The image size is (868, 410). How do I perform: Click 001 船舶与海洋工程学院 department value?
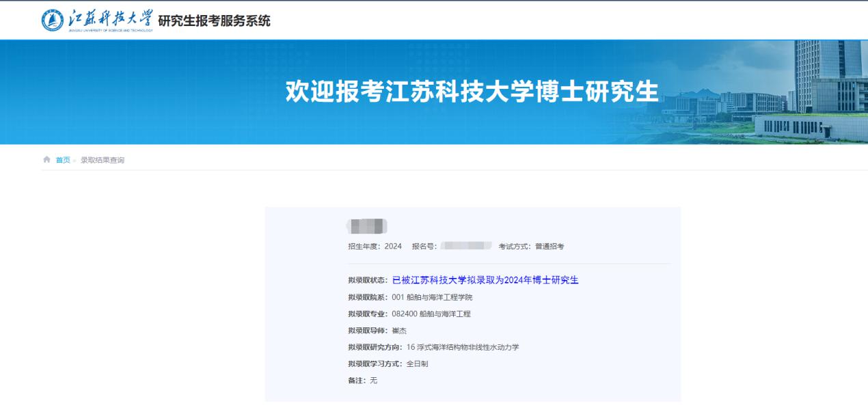[x=432, y=297]
